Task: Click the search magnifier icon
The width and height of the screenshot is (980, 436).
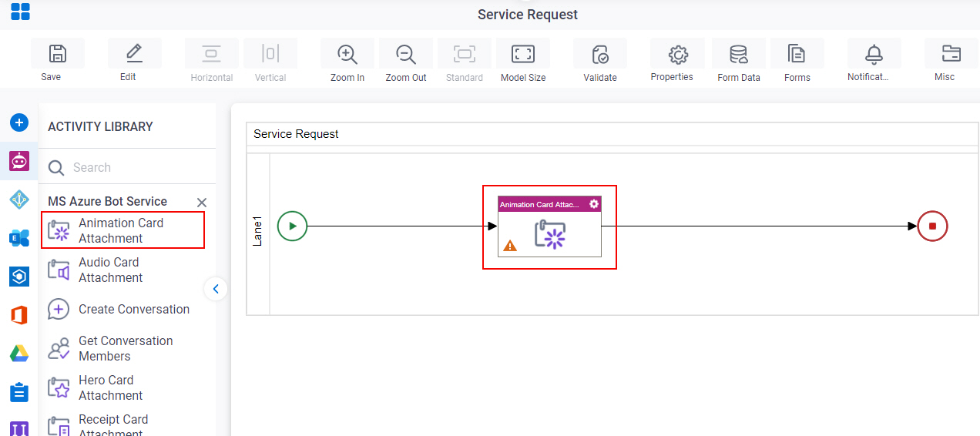Action: 56,168
